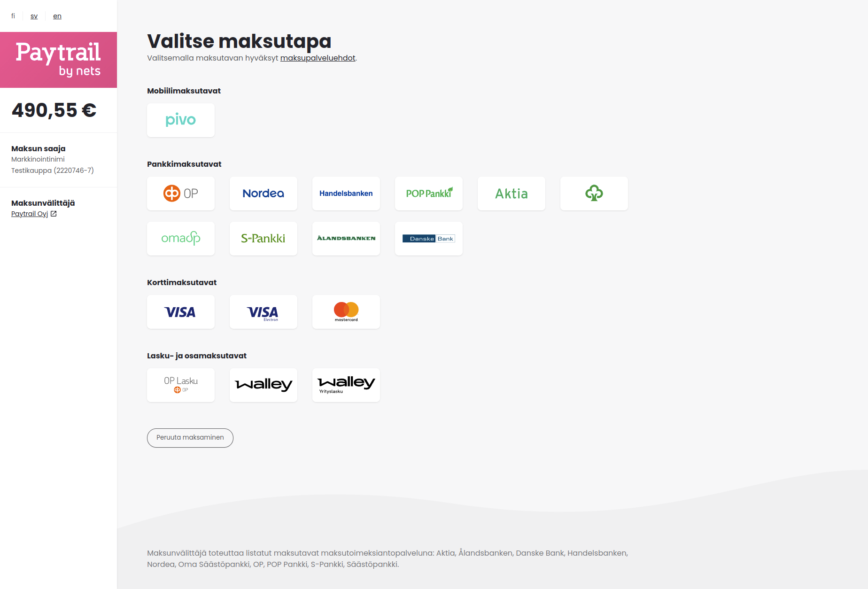The height and width of the screenshot is (589, 868).
Task: Select Visa Electron card payment
Action: tap(263, 312)
